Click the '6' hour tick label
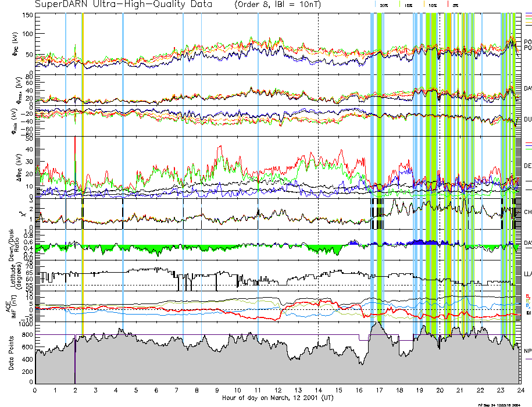 (156, 390)
